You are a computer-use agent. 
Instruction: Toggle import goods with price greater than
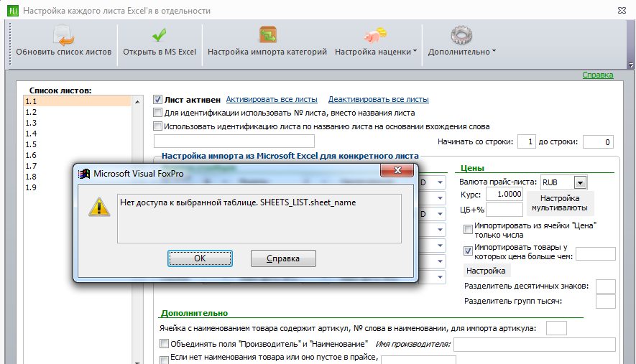click(x=468, y=251)
